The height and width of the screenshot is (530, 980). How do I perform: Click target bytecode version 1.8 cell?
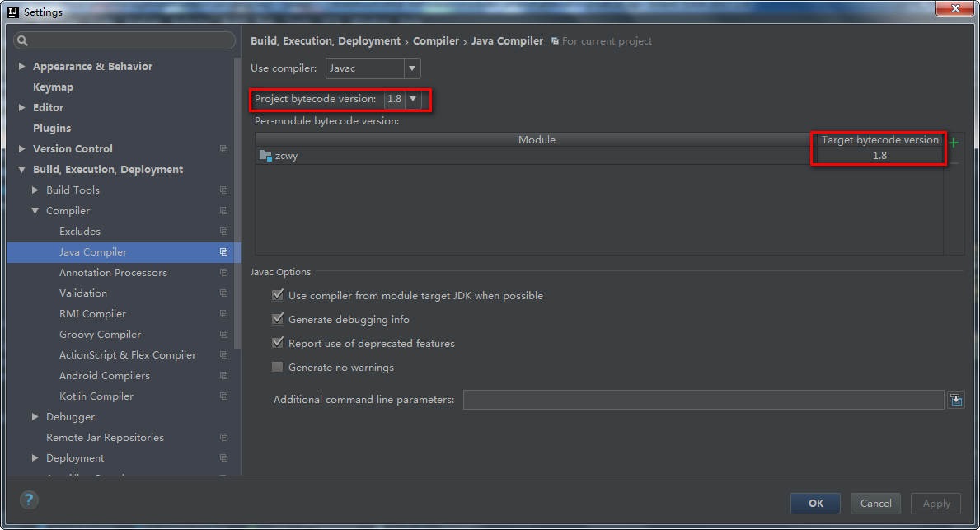click(x=879, y=156)
